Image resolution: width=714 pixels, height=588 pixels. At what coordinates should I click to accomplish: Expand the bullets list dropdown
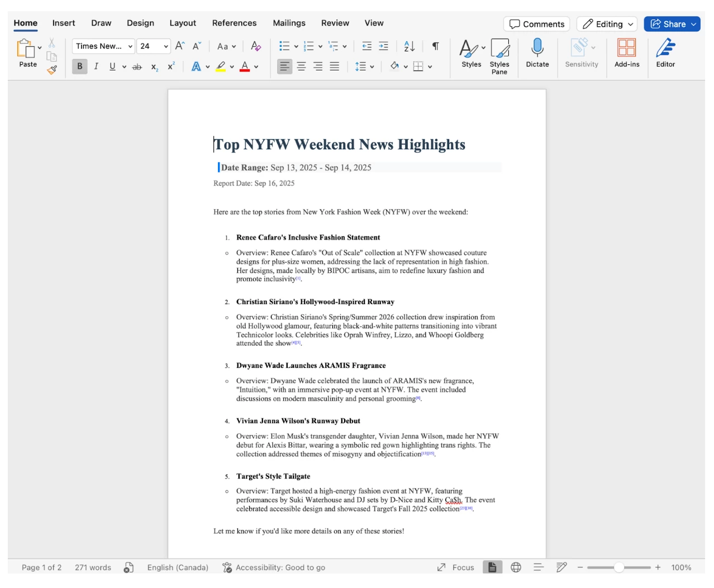(x=296, y=46)
